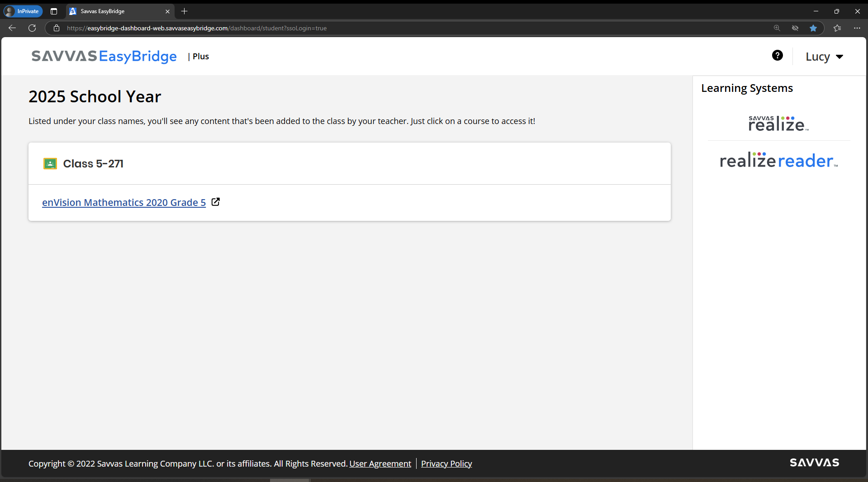Toggle tracking prevention icon in address bar
This screenshot has width=868, height=482.
coord(795,28)
